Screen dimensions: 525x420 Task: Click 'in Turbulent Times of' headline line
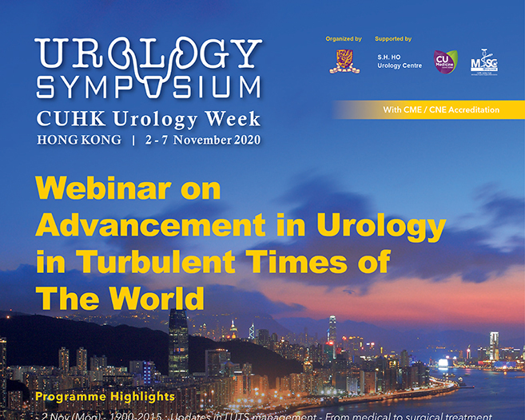point(213,261)
